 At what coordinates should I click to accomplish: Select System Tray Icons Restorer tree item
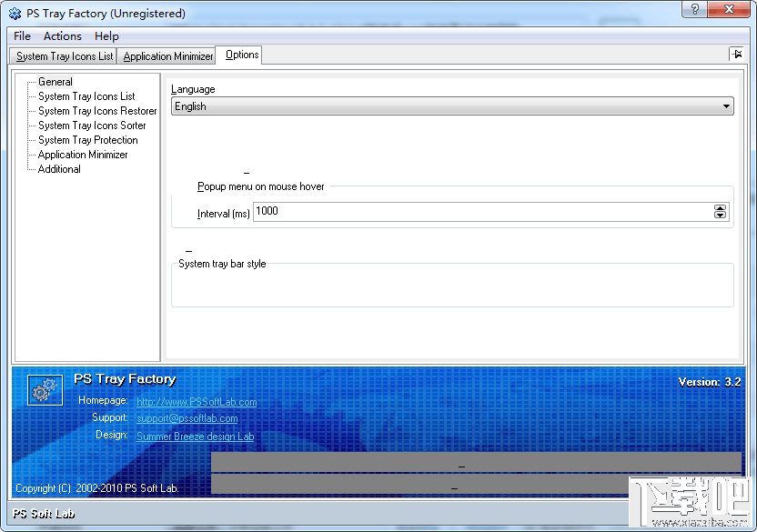click(97, 111)
